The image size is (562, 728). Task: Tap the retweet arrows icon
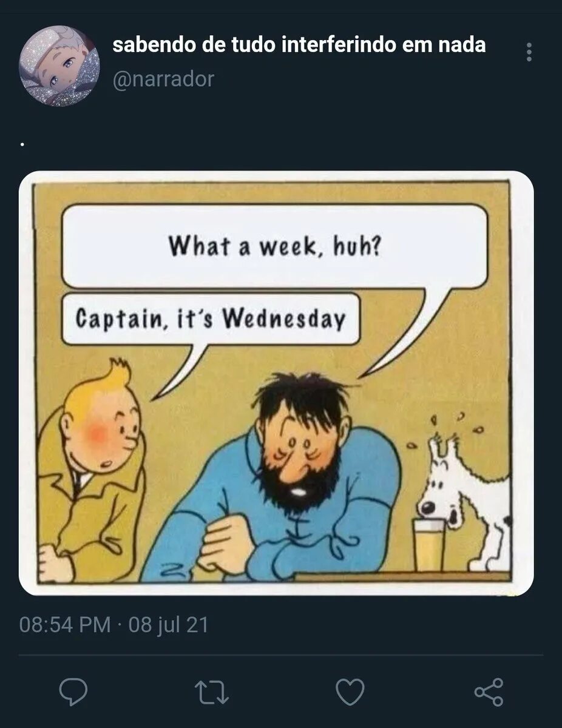[211, 692]
